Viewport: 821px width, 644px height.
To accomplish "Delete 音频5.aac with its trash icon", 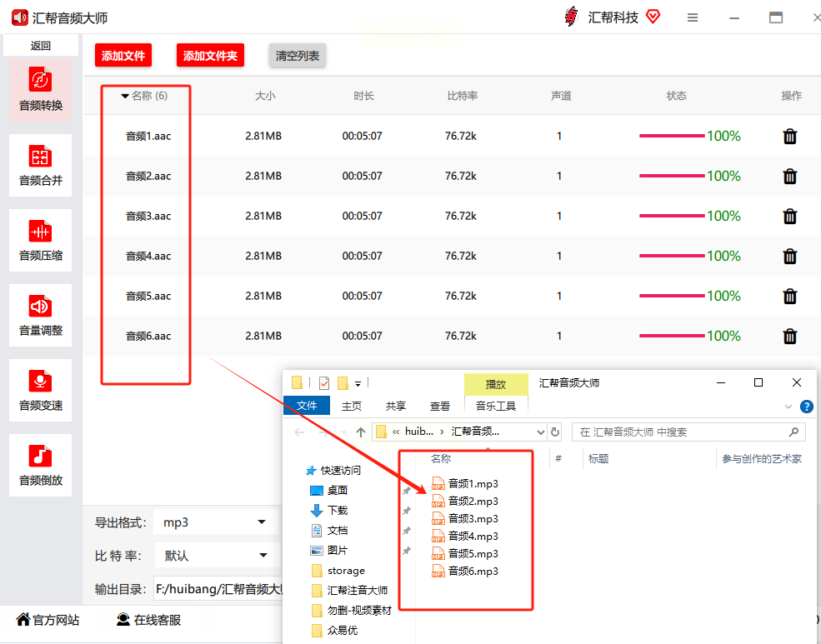I will coord(789,296).
